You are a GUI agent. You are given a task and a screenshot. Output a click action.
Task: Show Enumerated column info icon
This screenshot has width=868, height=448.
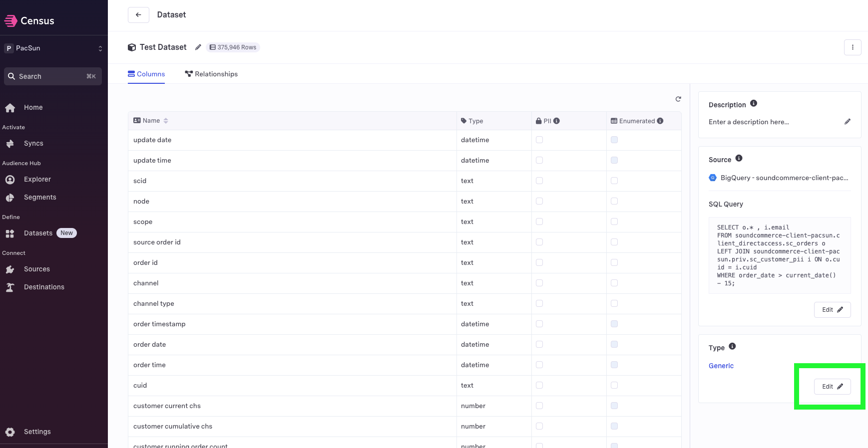coord(660,121)
